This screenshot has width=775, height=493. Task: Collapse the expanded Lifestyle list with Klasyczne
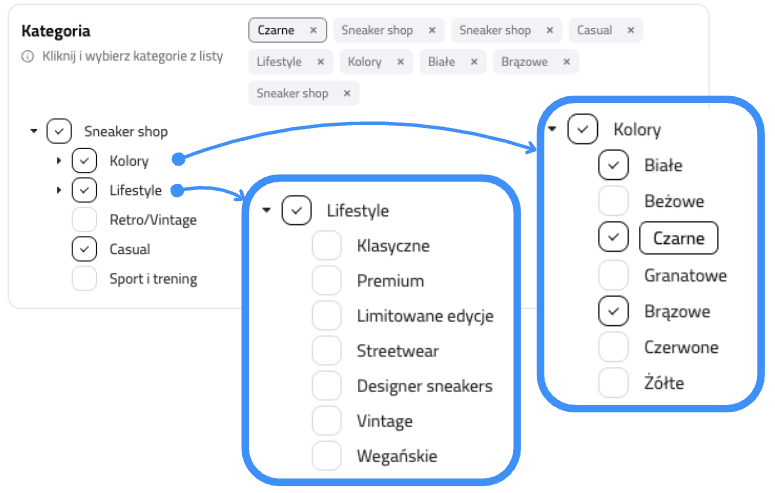click(266, 210)
